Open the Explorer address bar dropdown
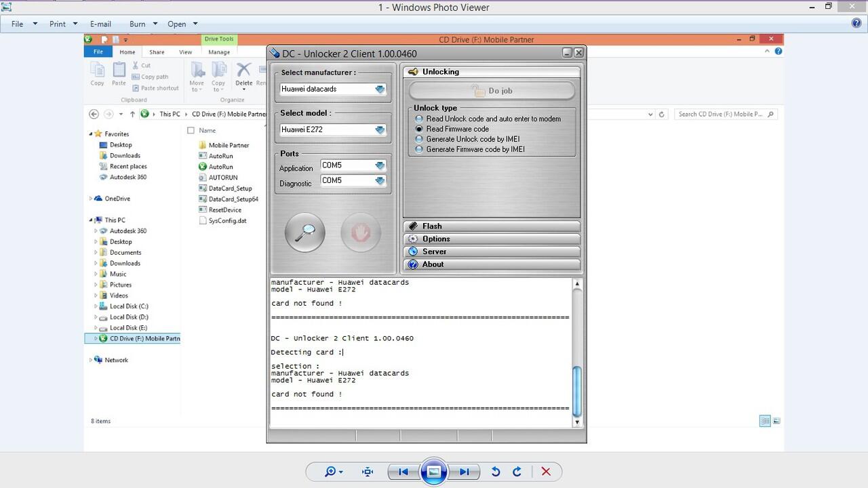Image resolution: width=868 pixels, height=488 pixels. coord(650,114)
